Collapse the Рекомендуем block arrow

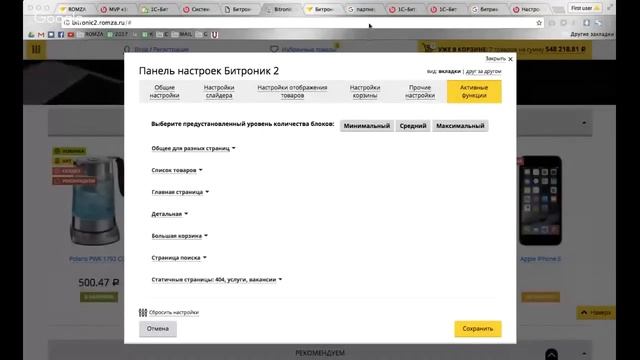click(x=584, y=353)
